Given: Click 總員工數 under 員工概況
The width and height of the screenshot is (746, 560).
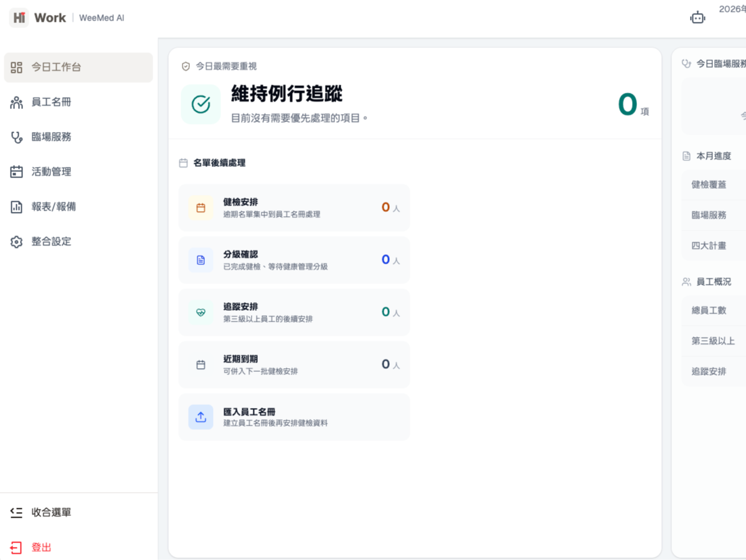Looking at the screenshot, I should click(x=709, y=310).
